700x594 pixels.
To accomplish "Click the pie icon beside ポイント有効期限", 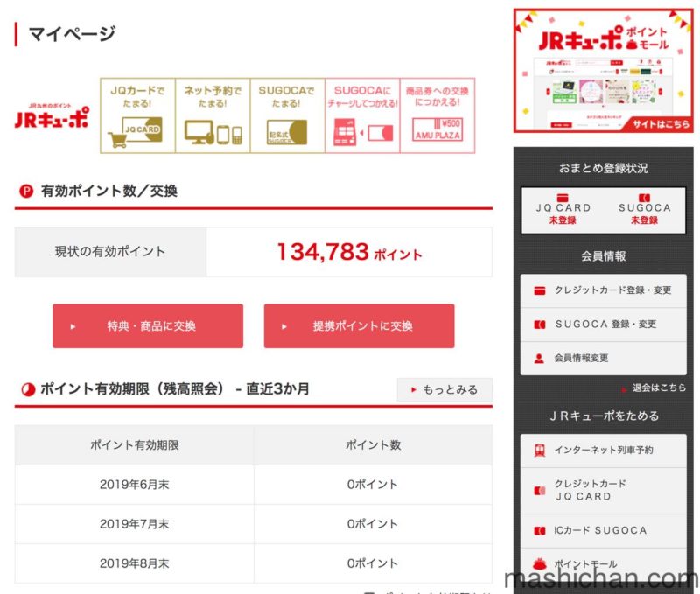I will click(28, 389).
